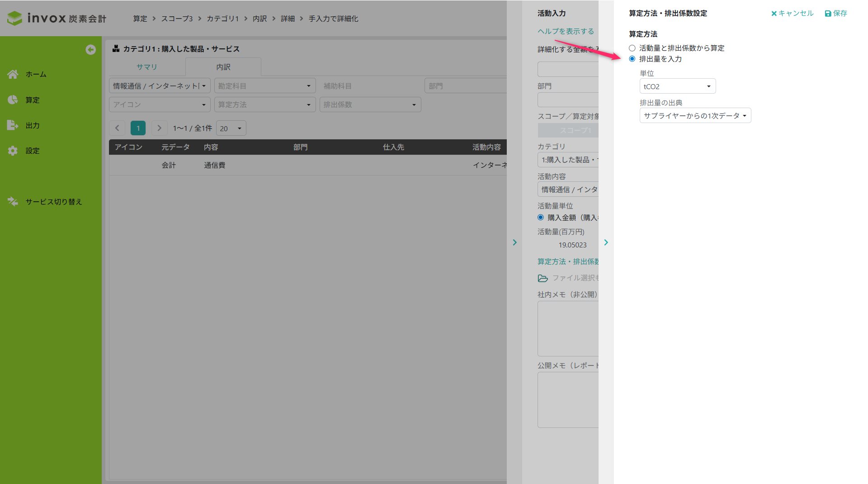
Task: Open サービス切り替え in the sidebar
Action: click(54, 202)
